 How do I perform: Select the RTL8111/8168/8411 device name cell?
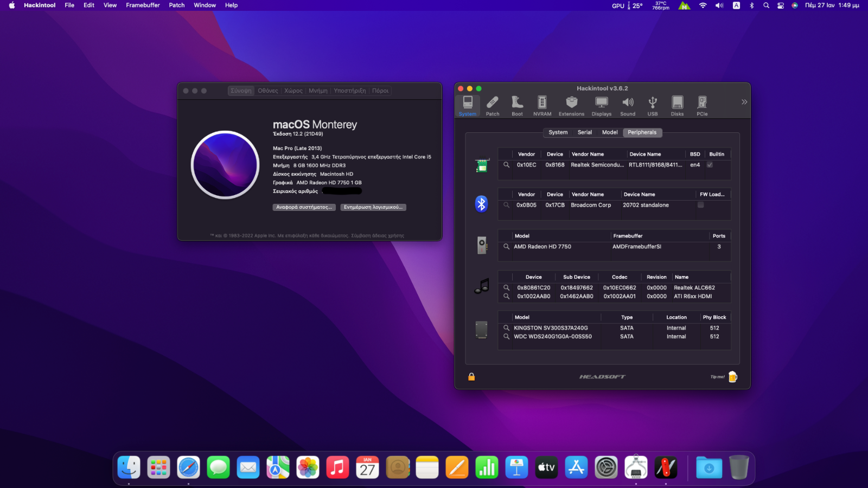(655, 165)
